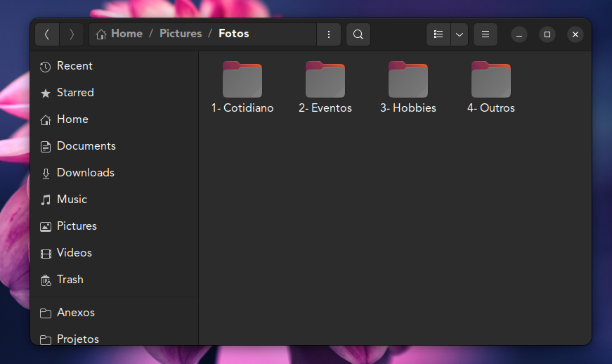
Task: Select the 4- Outros folder icon
Action: pyautogui.click(x=491, y=79)
